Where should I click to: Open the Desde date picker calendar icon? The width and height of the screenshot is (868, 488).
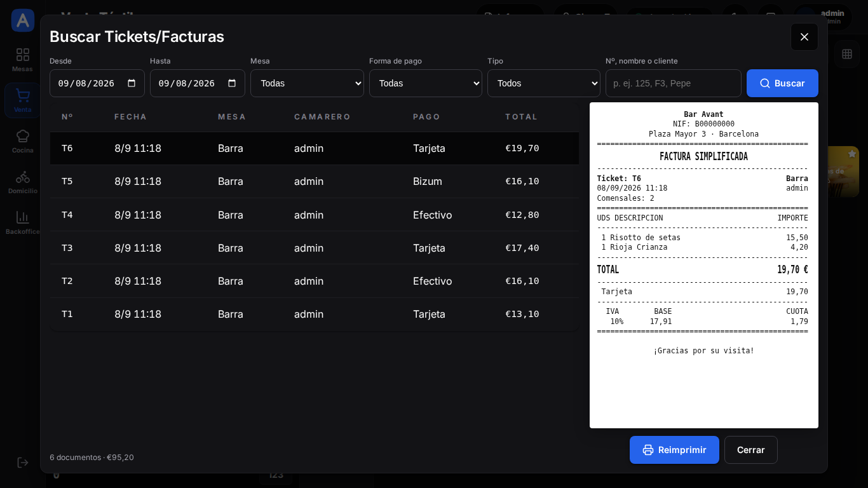132,83
